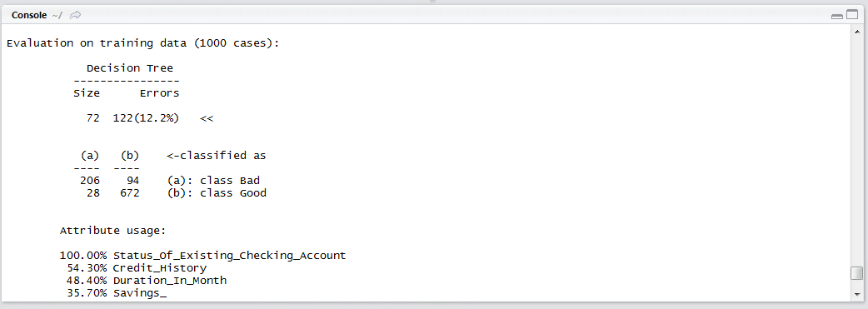Screen dimensions: 868x309
Task: Click the '<-classified as' text
Action: point(217,156)
